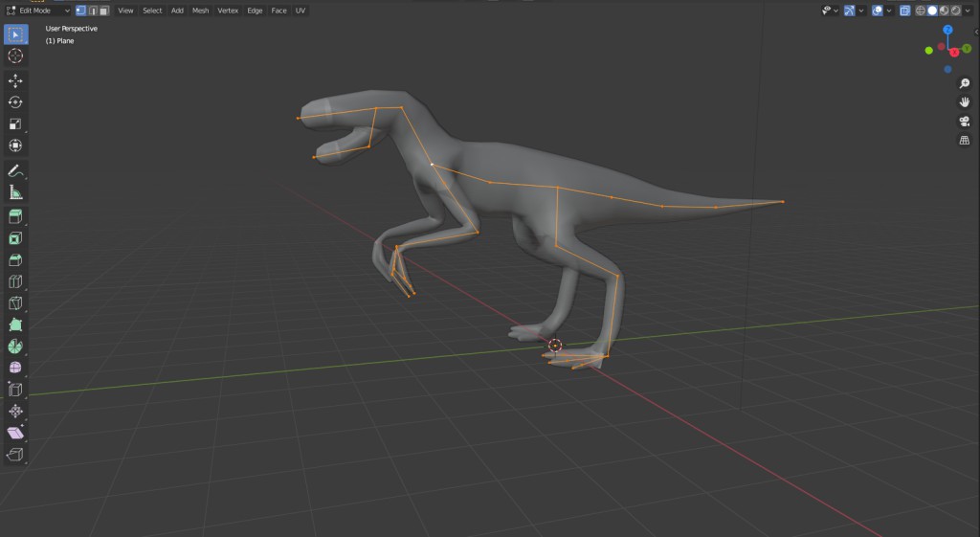Viewport: 980px width, 537px height.
Task: Click the Toggle camera view icon
Action: [965, 122]
